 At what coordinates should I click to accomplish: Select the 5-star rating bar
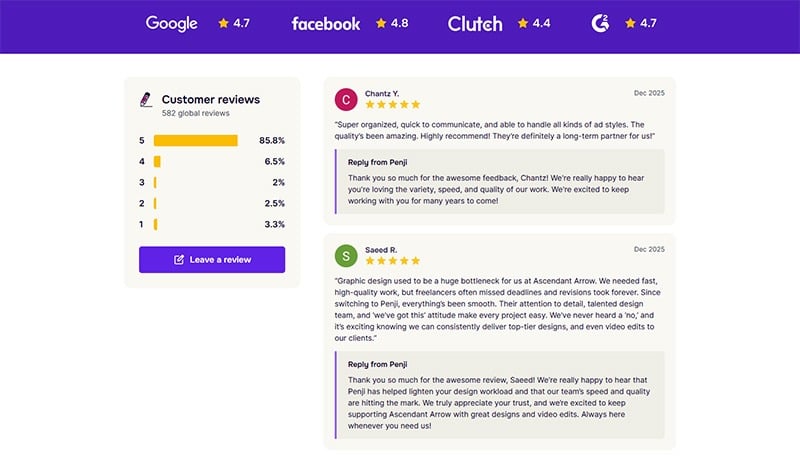pyautogui.click(x=195, y=141)
